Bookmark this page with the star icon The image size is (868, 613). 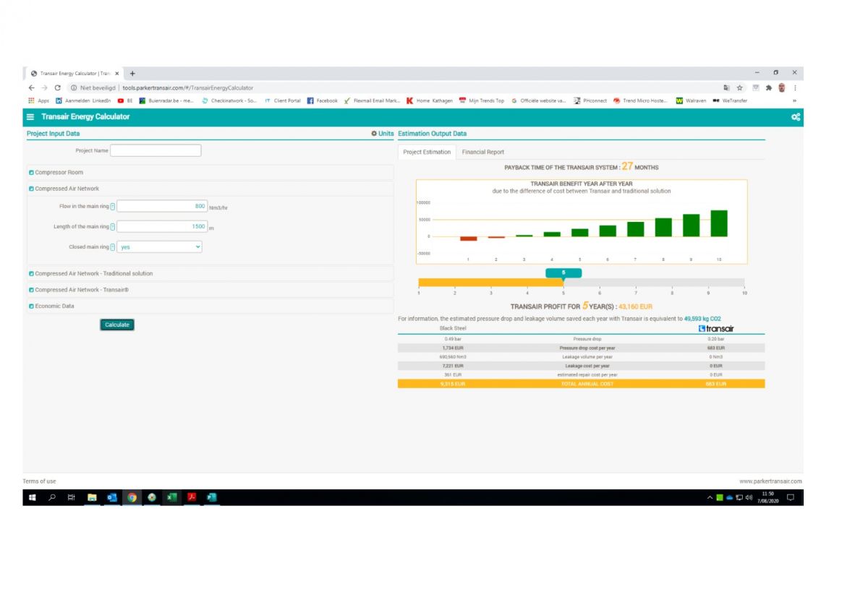[x=740, y=87]
